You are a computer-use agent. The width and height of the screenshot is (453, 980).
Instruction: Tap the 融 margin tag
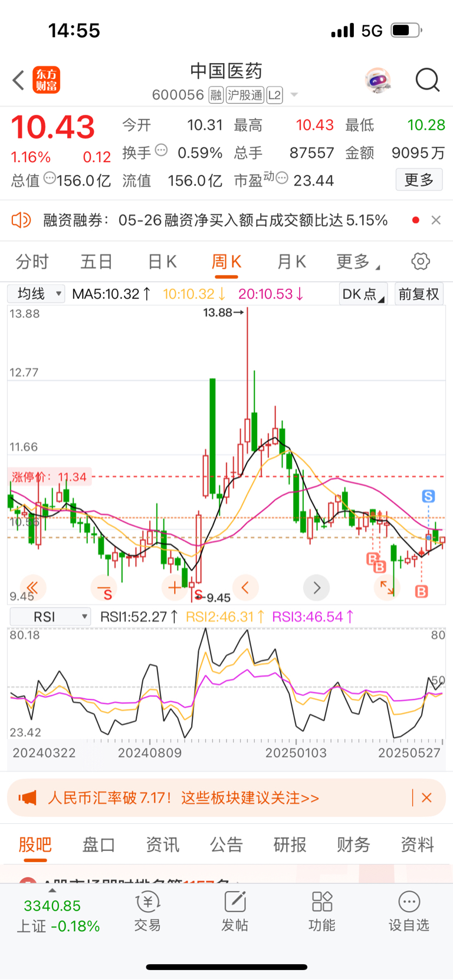216,95
